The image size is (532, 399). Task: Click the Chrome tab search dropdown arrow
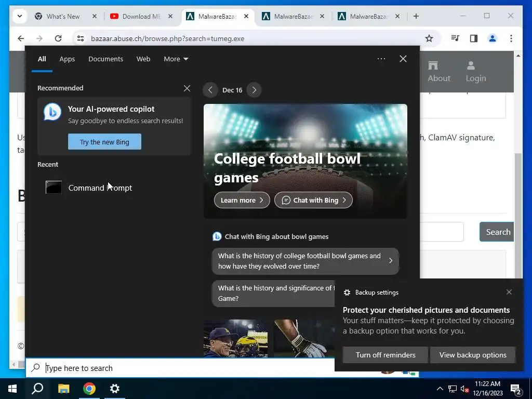pos(20,16)
